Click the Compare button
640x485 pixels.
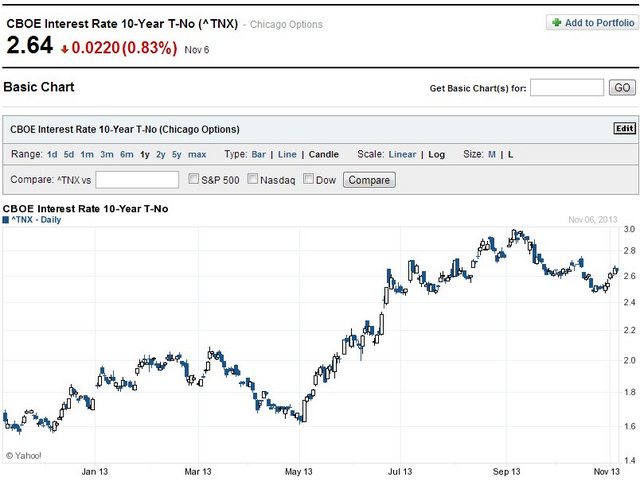click(369, 180)
